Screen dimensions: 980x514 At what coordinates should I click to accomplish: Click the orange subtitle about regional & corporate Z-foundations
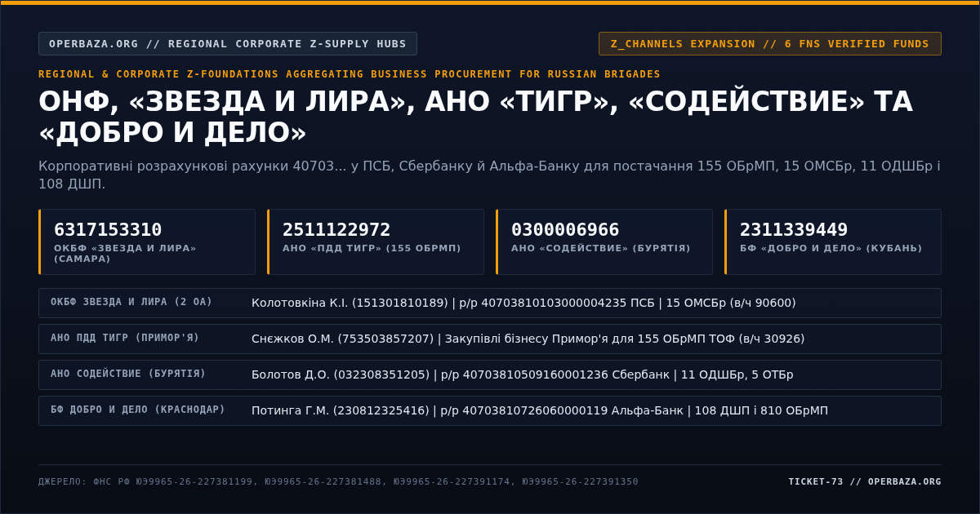click(350, 74)
